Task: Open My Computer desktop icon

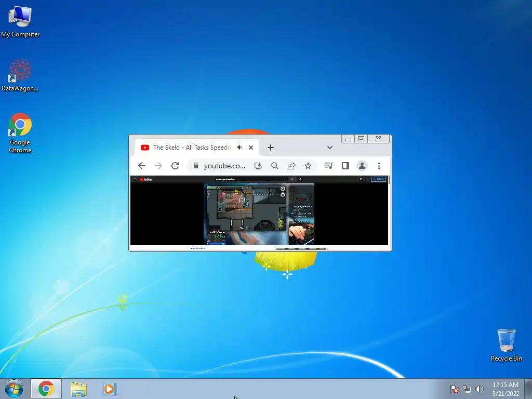Action: 20,22
